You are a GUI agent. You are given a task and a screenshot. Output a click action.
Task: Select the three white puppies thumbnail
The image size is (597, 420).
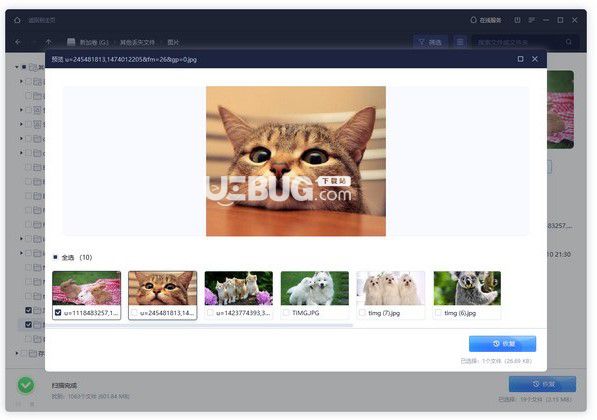tap(391, 288)
